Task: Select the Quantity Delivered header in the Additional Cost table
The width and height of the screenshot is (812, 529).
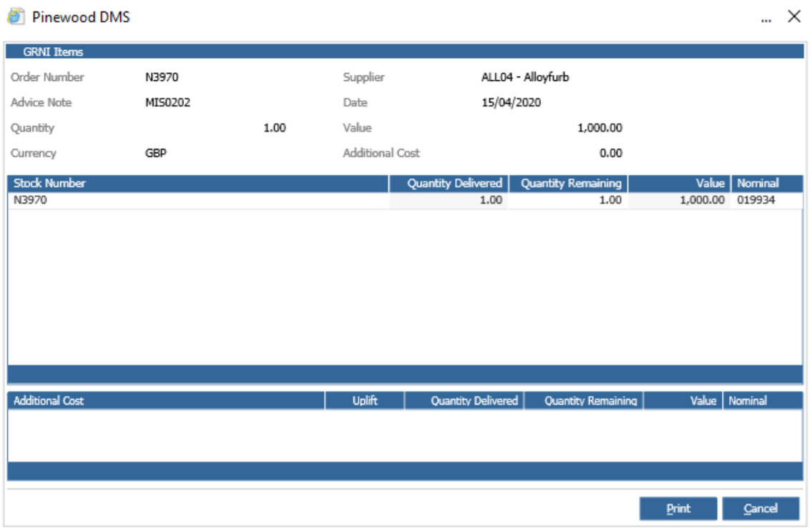Action: (464, 400)
